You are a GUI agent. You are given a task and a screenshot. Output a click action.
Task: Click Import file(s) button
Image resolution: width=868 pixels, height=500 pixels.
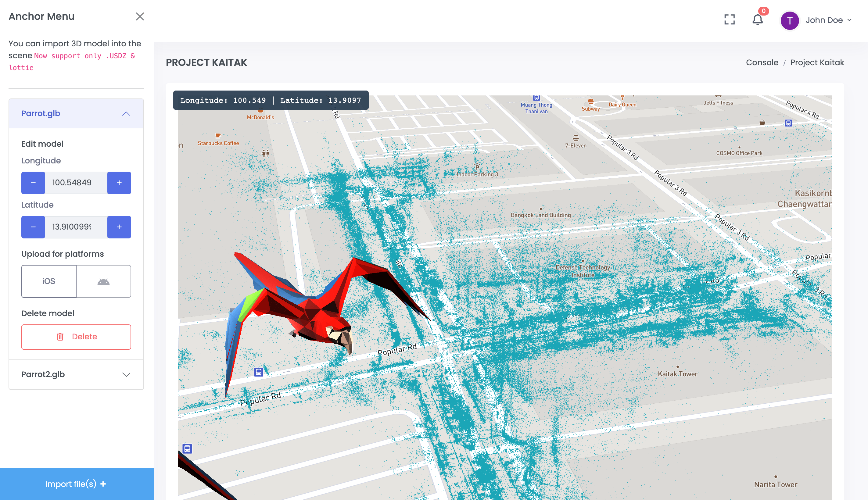click(x=76, y=484)
